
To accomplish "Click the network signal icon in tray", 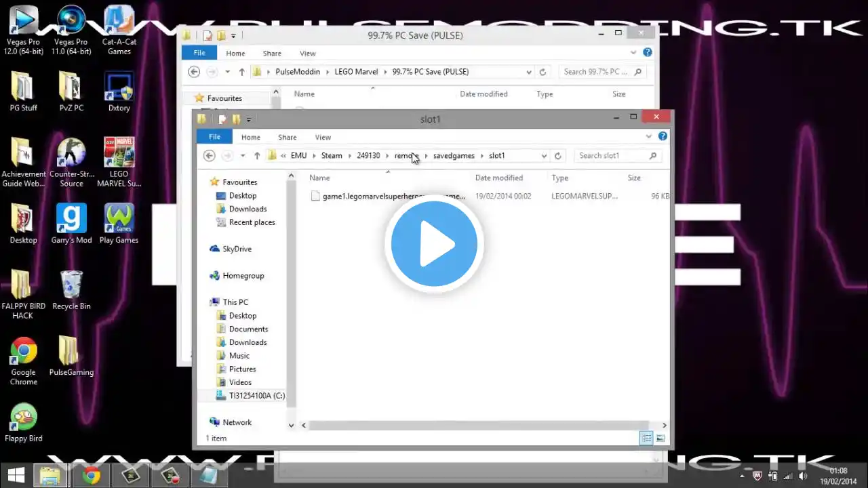I will [x=788, y=476].
